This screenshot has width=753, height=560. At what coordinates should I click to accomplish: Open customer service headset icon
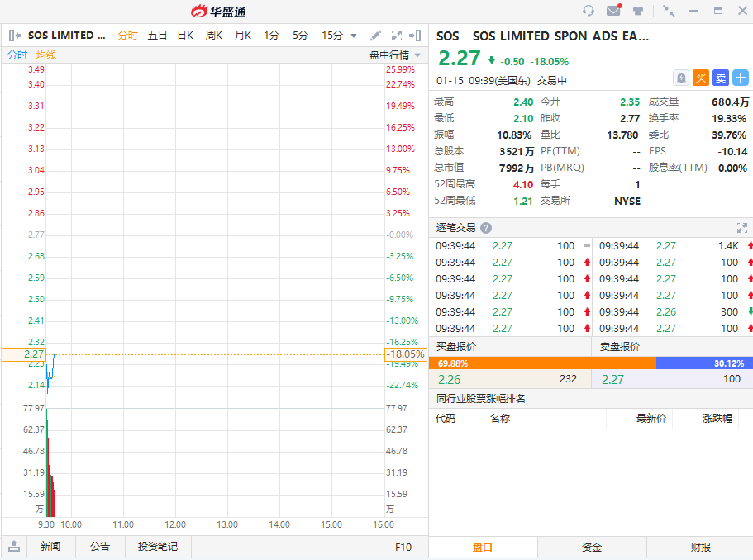(589, 11)
